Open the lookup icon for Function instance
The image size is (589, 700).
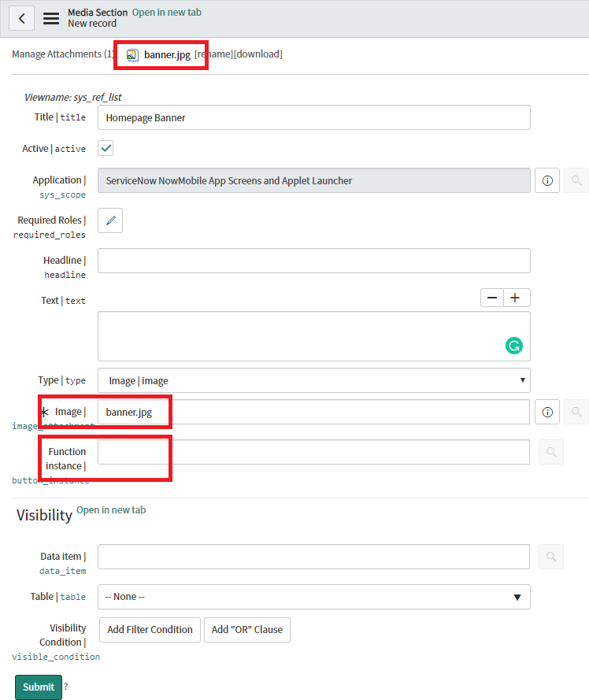551,451
